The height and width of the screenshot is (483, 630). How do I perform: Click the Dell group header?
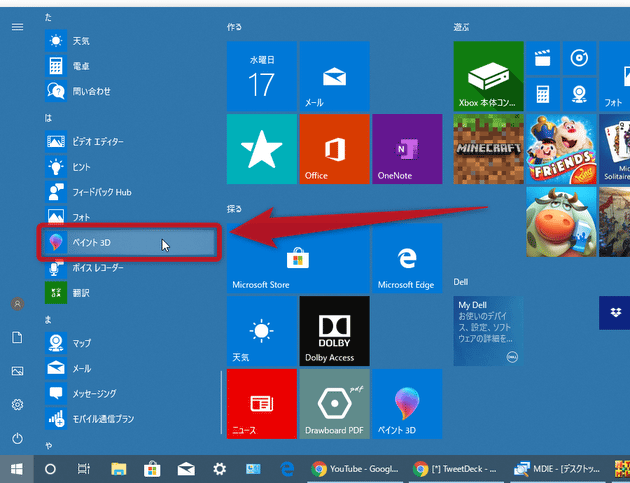tap(460, 282)
